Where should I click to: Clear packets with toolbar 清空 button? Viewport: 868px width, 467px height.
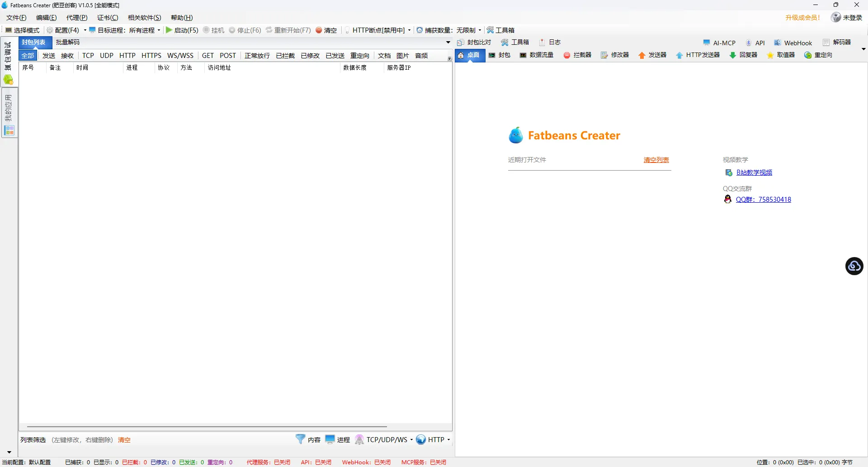click(x=326, y=30)
